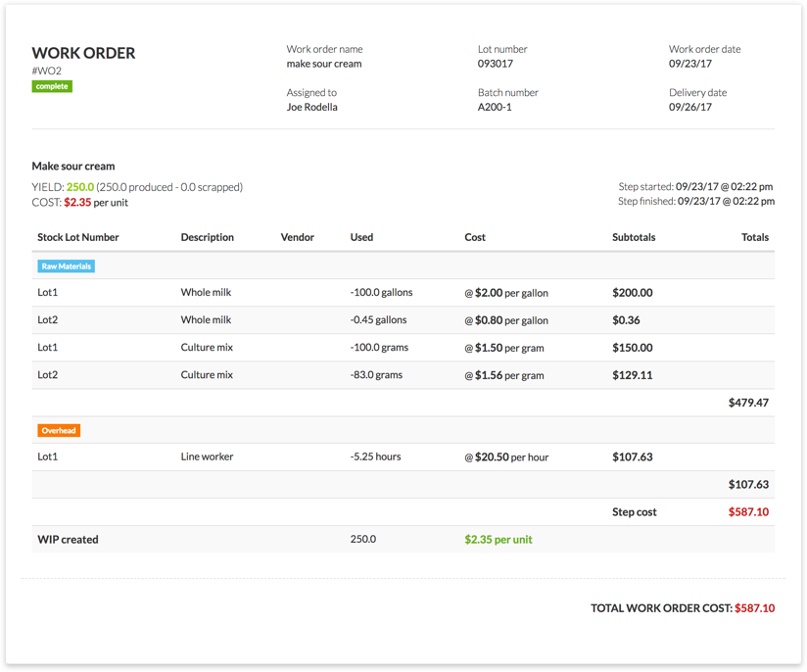Screen dimensions: 807x672
Task: Click work order name 'make sour cream'
Action: tap(324, 64)
